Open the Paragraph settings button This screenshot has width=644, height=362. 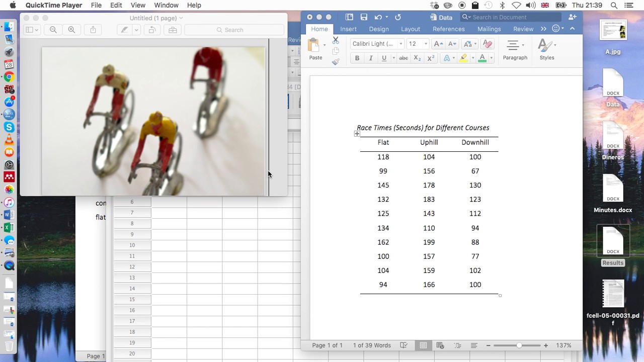tap(515, 50)
